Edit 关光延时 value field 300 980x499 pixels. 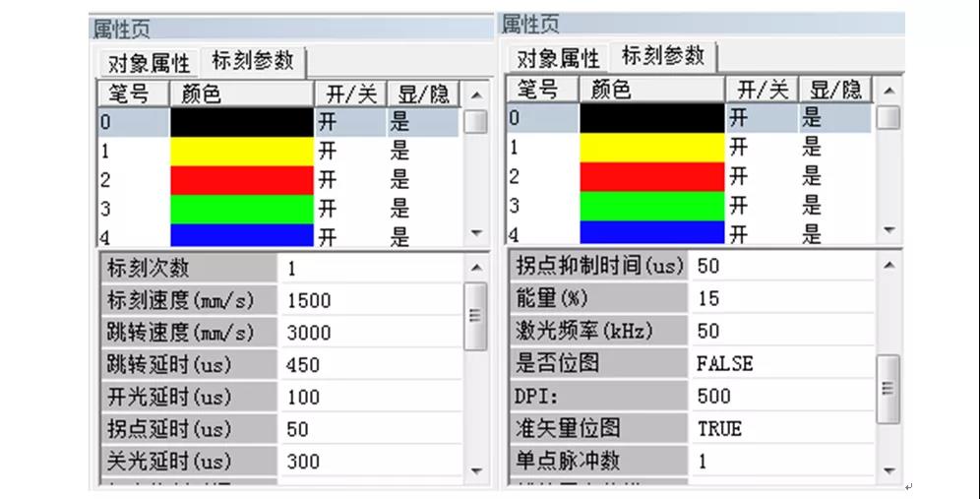point(371,462)
